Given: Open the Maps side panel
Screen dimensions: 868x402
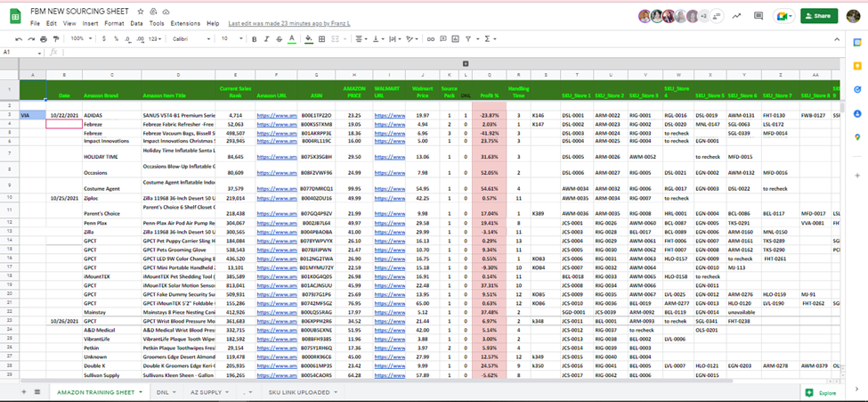Looking at the screenshot, I should tap(857, 137).
